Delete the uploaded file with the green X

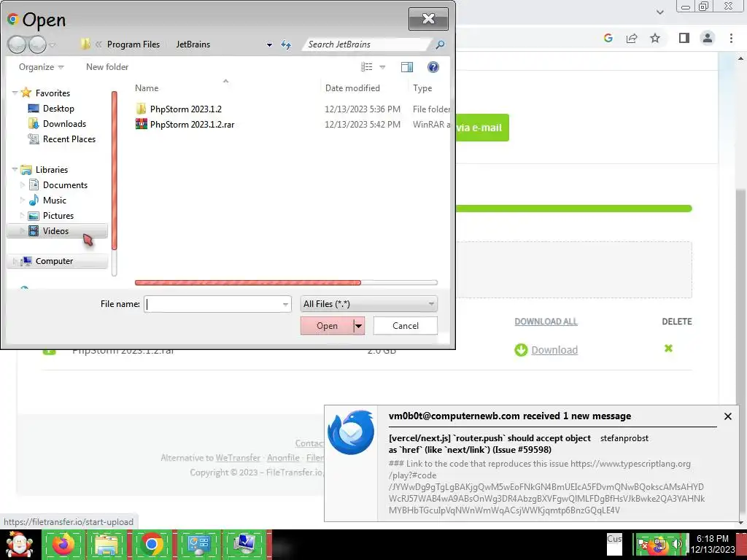[x=668, y=349]
